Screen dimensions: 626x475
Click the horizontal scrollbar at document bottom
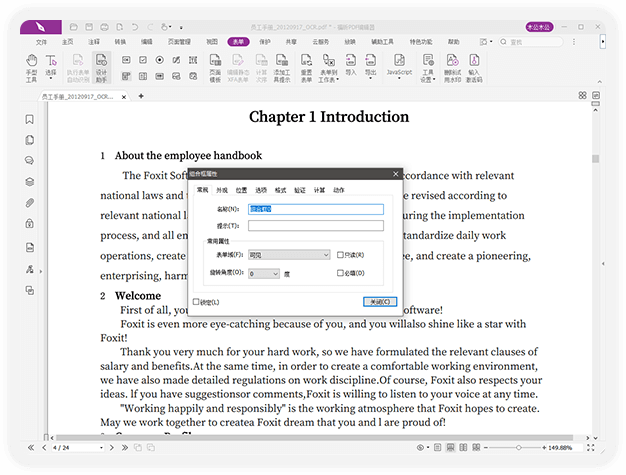click(315, 437)
